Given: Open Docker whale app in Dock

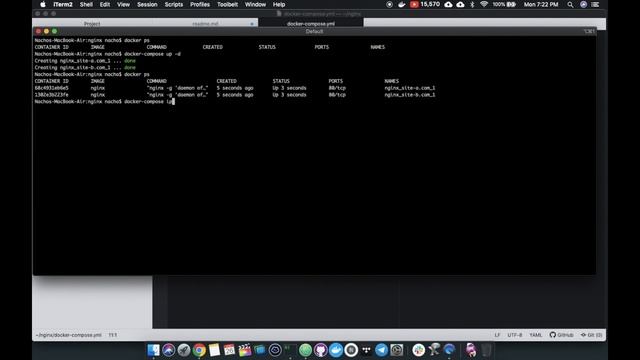Looking at the screenshot, I should tap(336, 350).
